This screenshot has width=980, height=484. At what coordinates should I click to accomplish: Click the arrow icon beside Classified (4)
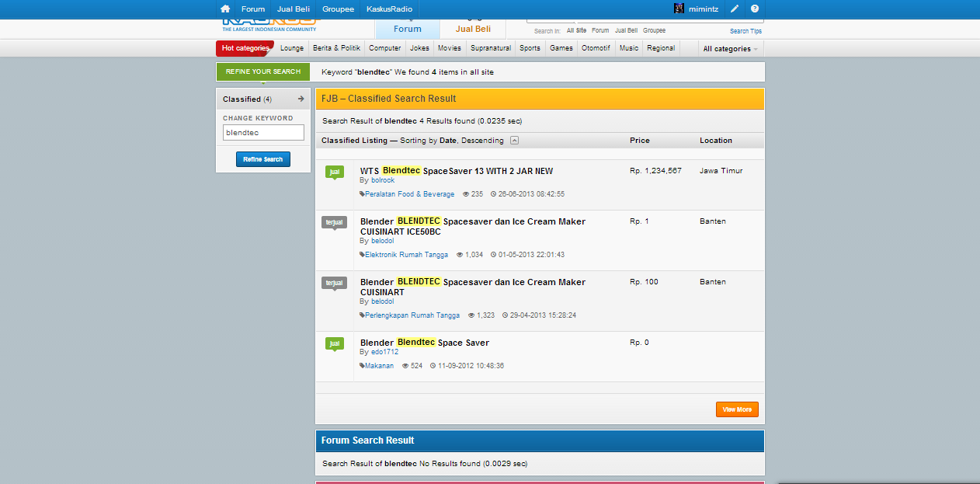pos(301,99)
